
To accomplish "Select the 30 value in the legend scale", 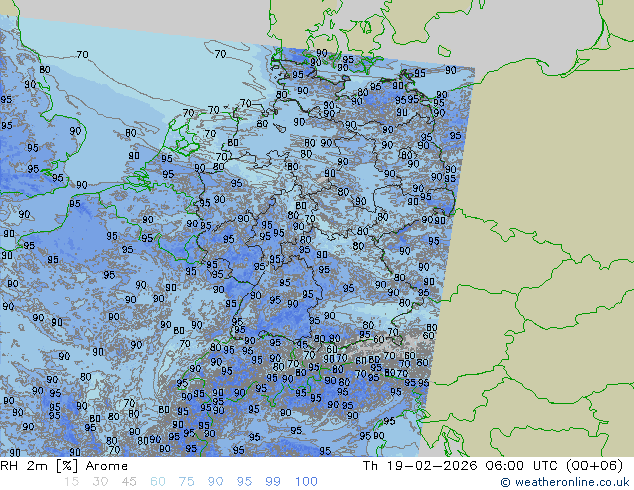I will [x=100, y=482].
